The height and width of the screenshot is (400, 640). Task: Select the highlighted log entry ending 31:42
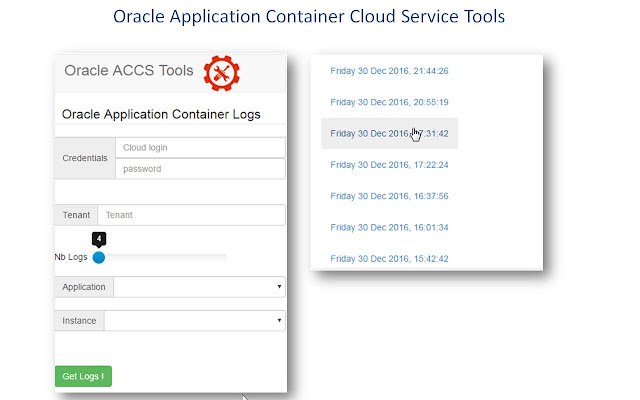[389, 133]
